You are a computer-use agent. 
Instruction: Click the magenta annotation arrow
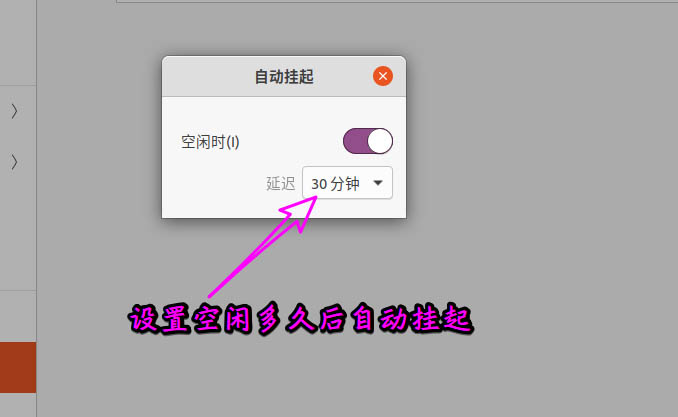tap(264, 247)
